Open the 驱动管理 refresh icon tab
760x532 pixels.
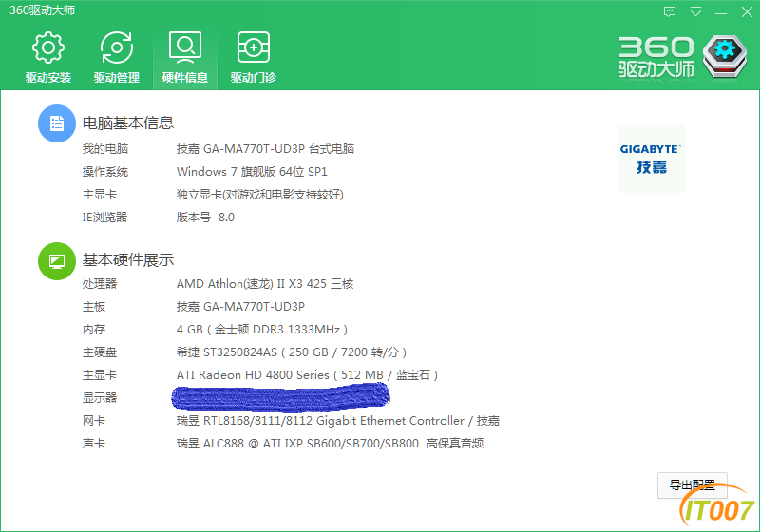(x=116, y=57)
